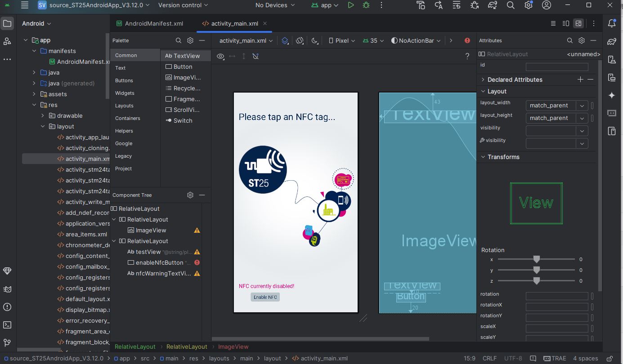Select the design surface layers icon
Viewport: 623px width, 364px height.
(285, 40)
